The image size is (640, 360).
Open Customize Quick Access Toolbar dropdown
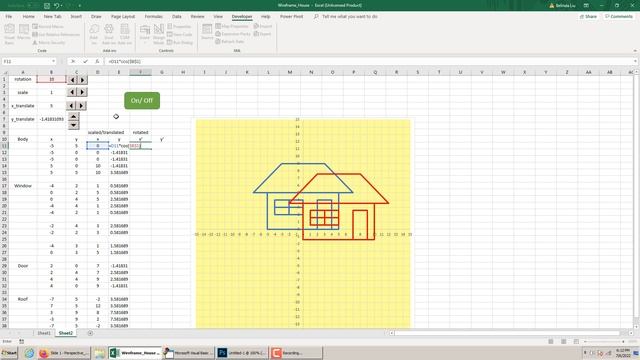(x=80, y=5)
